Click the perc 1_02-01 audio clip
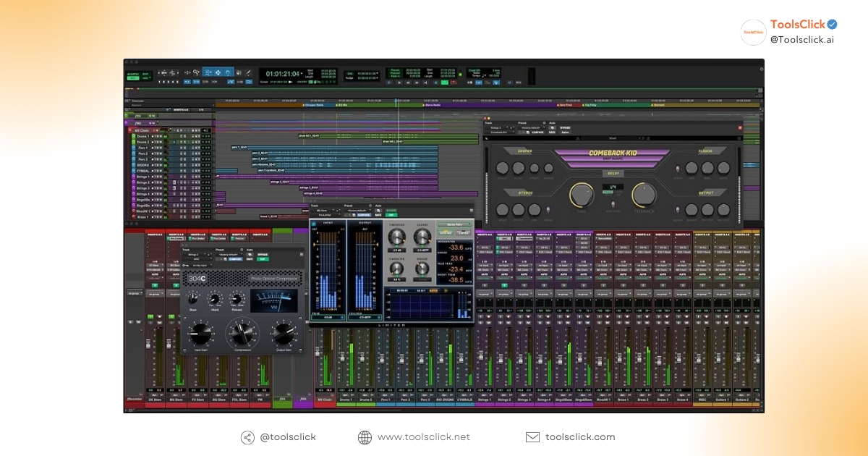868x456 pixels. coord(334,148)
